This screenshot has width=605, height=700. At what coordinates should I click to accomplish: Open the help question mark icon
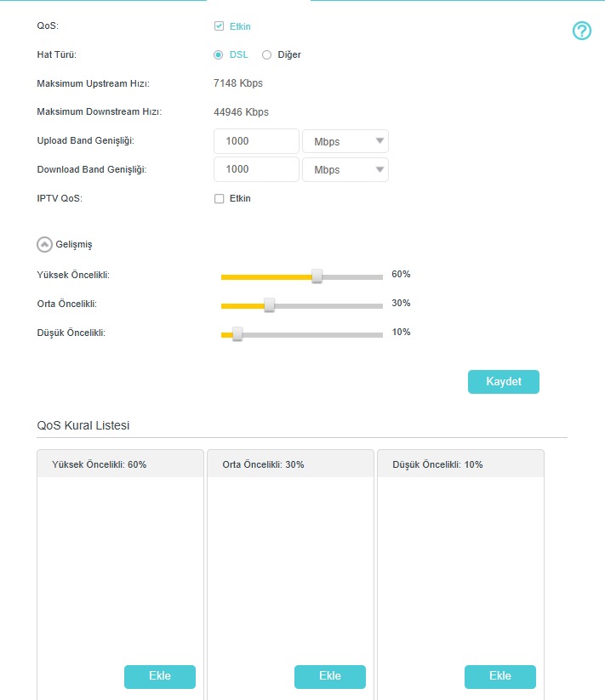point(582,31)
